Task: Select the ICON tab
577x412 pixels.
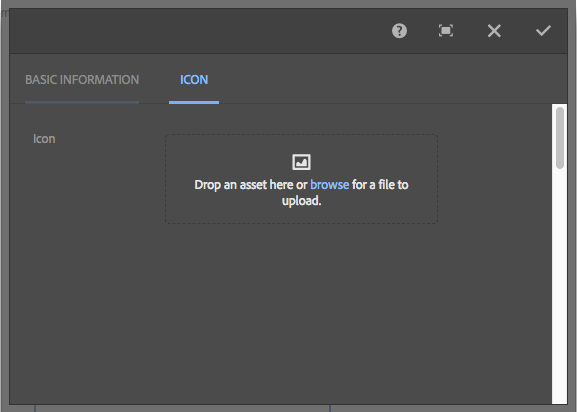Action: (x=194, y=80)
